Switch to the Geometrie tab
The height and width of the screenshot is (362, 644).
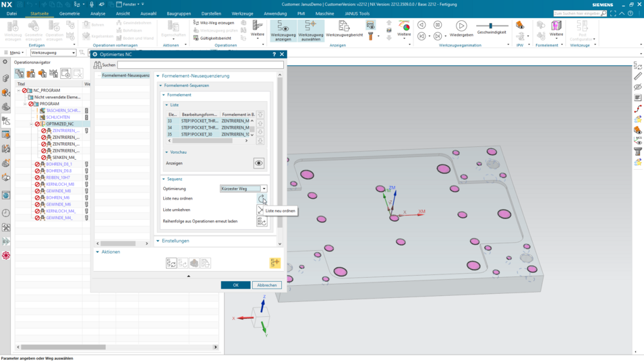pos(69,13)
